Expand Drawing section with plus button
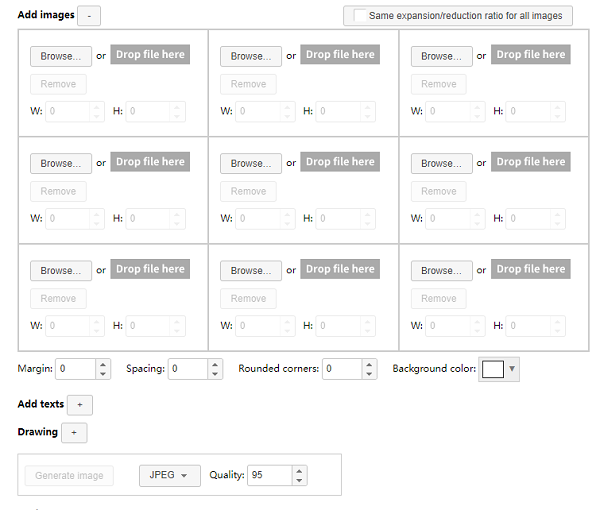The image size is (600, 510). click(x=74, y=433)
